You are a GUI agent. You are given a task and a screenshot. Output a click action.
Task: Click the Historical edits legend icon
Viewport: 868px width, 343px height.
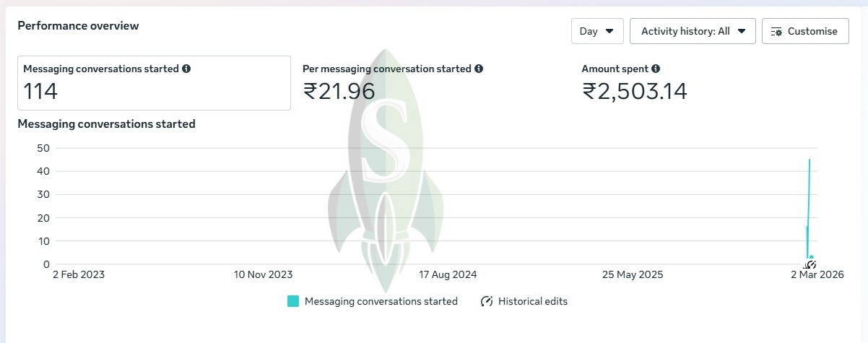pyautogui.click(x=486, y=301)
